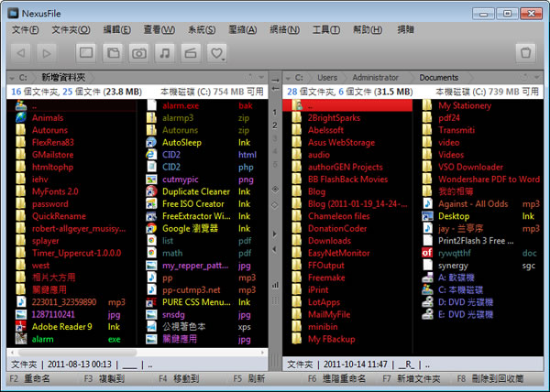Viewport: 550px width, 392px height.
Task: Click the swap panels arrows between path bars
Action: coord(275,78)
